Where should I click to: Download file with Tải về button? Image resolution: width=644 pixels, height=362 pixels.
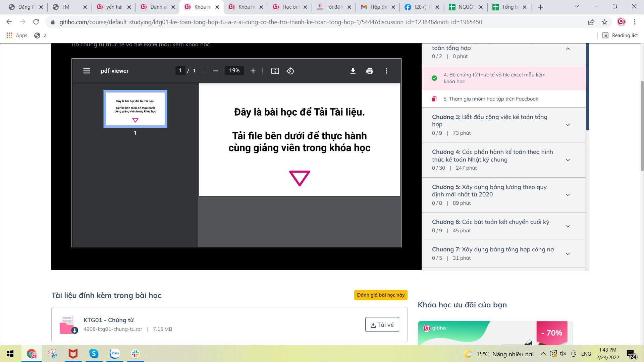pos(382,324)
